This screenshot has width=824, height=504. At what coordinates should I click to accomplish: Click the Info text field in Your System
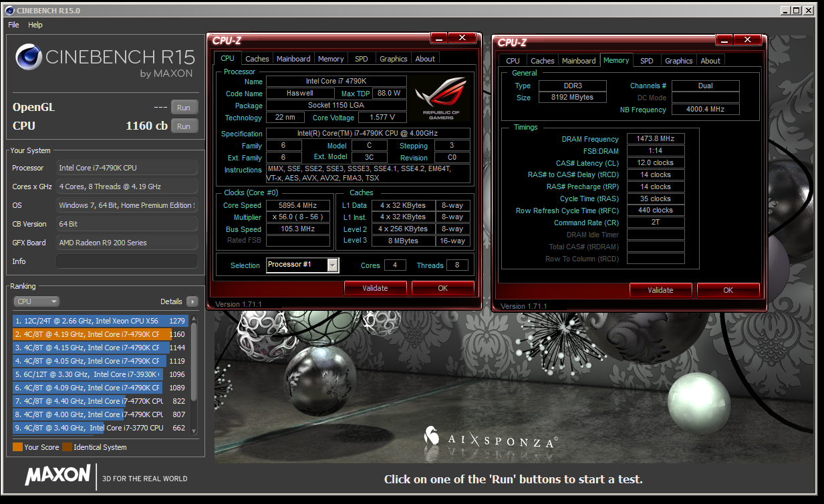tap(127, 261)
